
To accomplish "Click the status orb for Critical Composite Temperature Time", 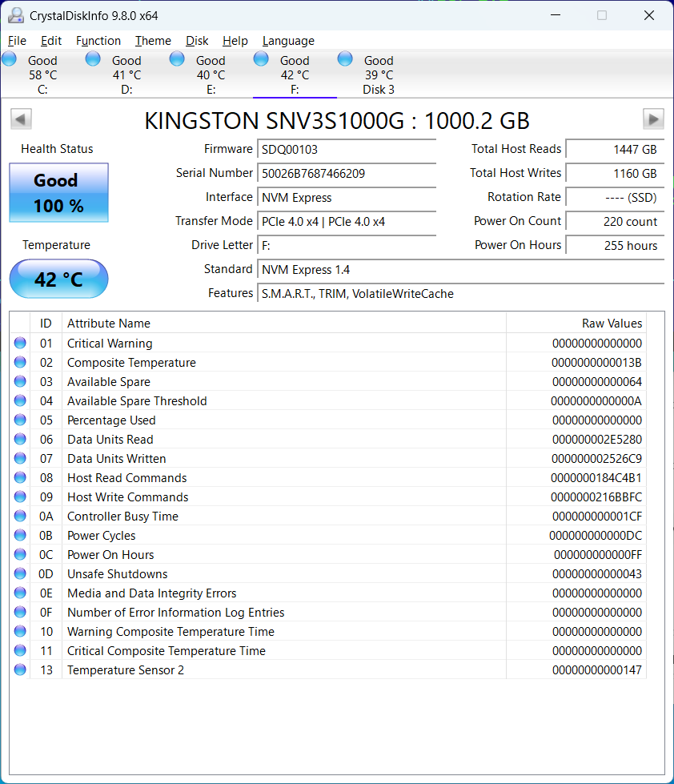I will tap(20, 650).
